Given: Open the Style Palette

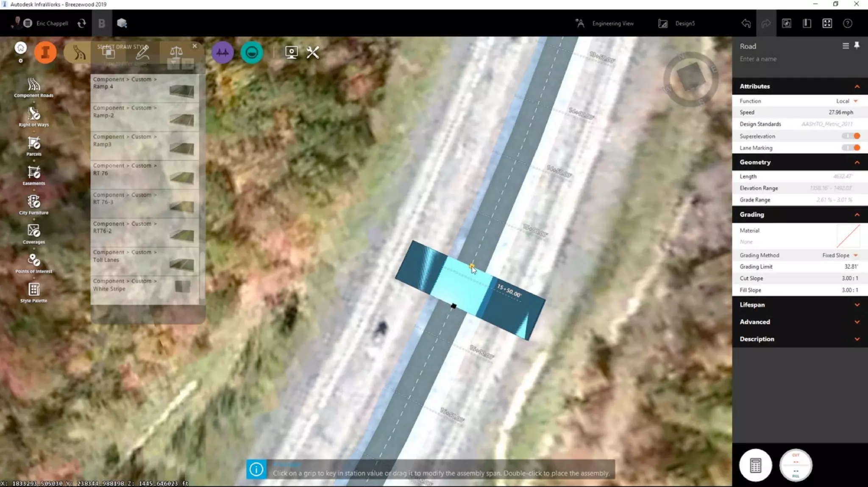Looking at the screenshot, I should [x=33, y=291].
